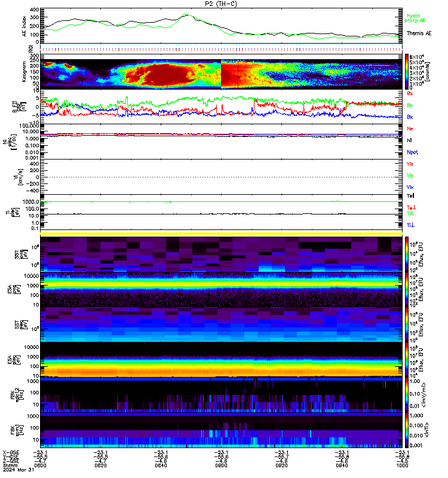Click the ESA ions Eflux color bar

407,290
